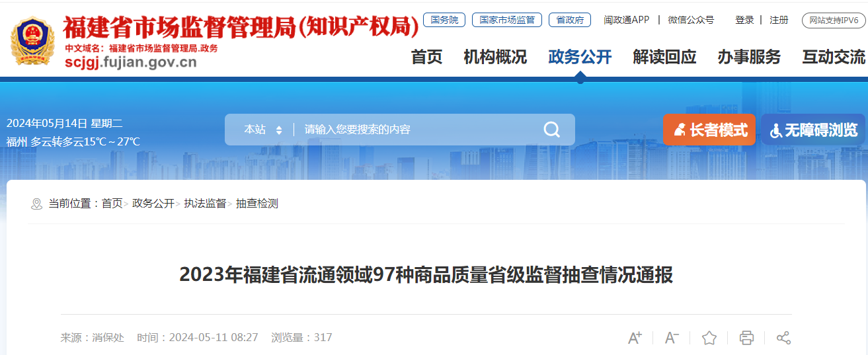The width and height of the screenshot is (868, 355).
Task: Click the location pin breadcrumb icon
Action: click(36, 204)
